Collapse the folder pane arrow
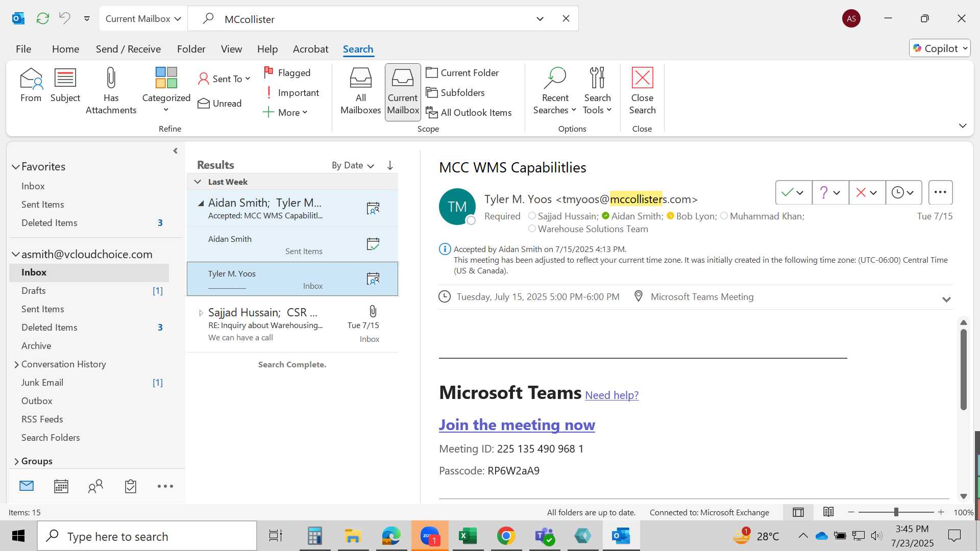Image resolution: width=980 pixels, height=551 pixels. click(x=176, y=151)
